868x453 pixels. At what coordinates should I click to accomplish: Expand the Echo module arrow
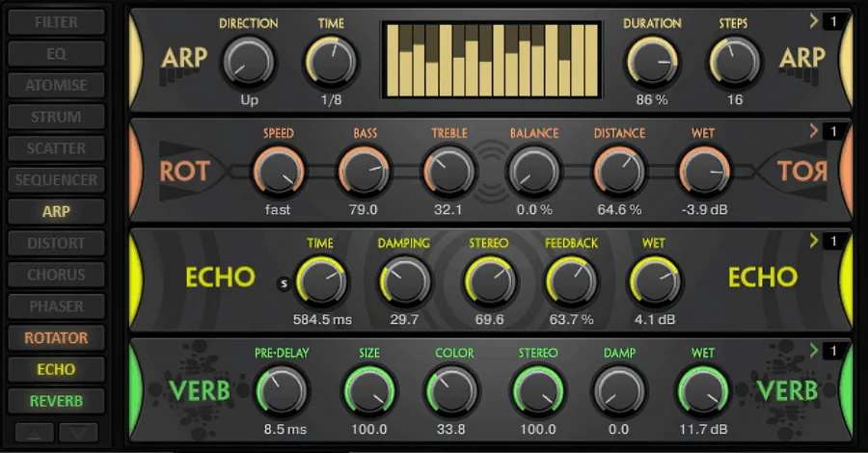click(x=814, y=241)
